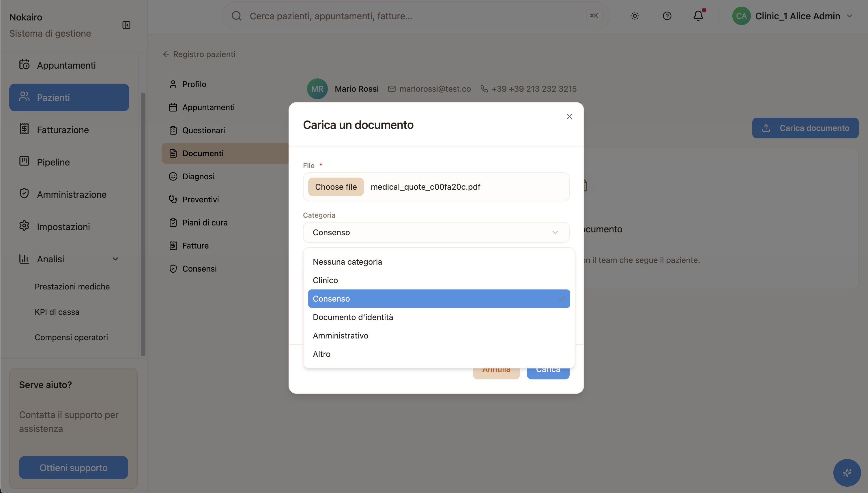Screen dimensions: 868x493
Task: Click the Nokairo app title
Action: 26,17
